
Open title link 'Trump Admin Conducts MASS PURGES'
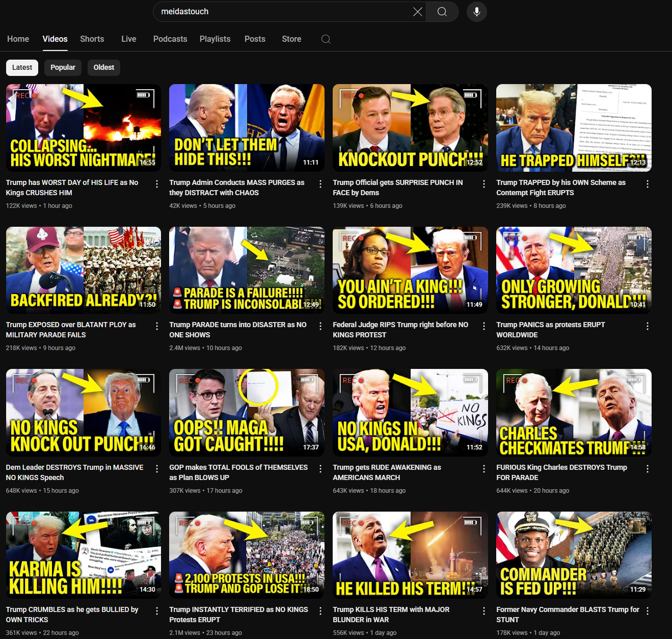coord(237,188)
